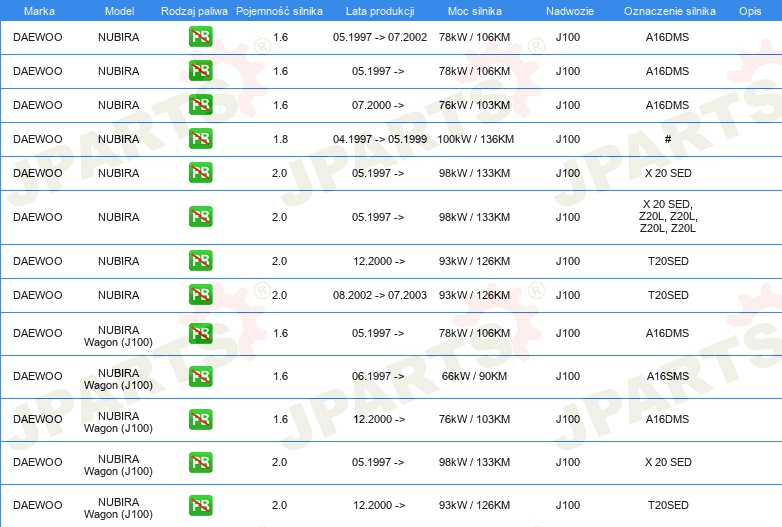Click fuel icon in the 66kW / 90KM row
This screenshot has width=782, height=527.
(x=200, y=376)
